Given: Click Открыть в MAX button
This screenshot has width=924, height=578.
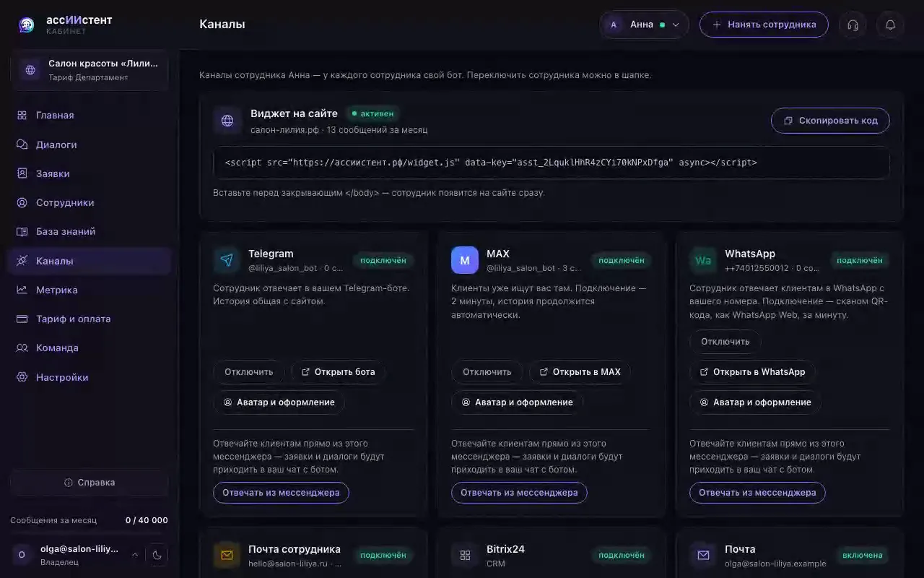Looking at the screenshot, I should [x=580, y=372].
